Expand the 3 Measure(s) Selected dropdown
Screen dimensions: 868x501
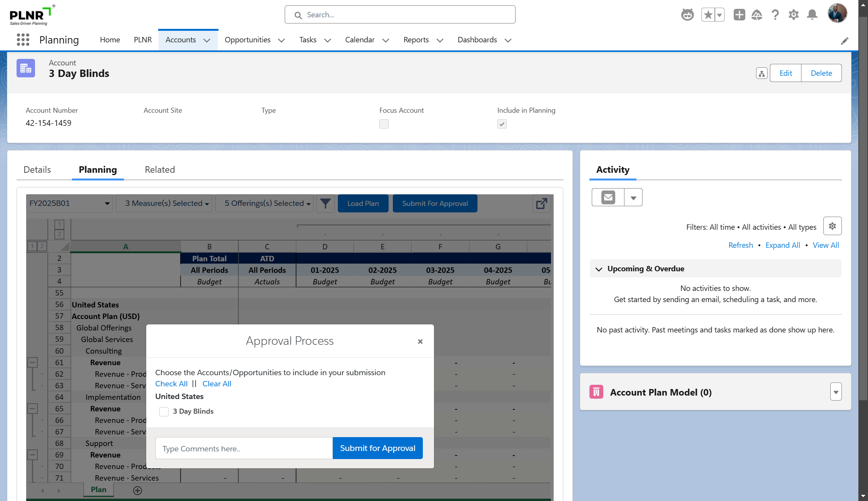point(167,204)
